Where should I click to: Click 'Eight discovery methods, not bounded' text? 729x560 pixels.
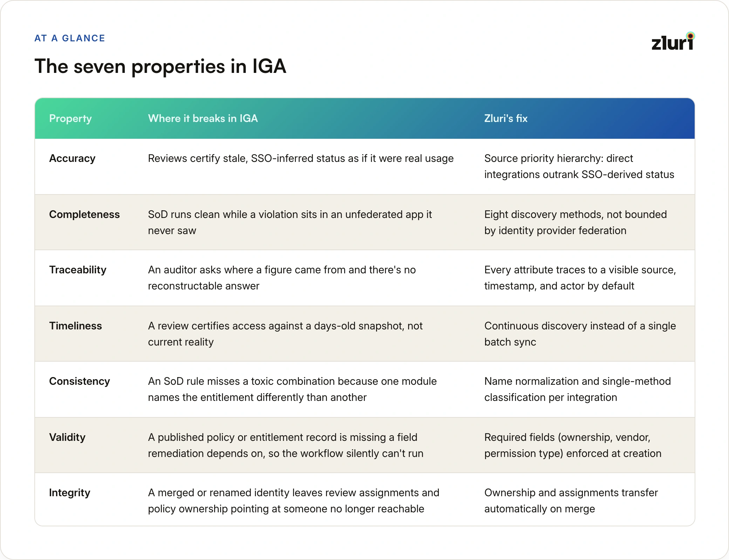[x=575, y=214]
